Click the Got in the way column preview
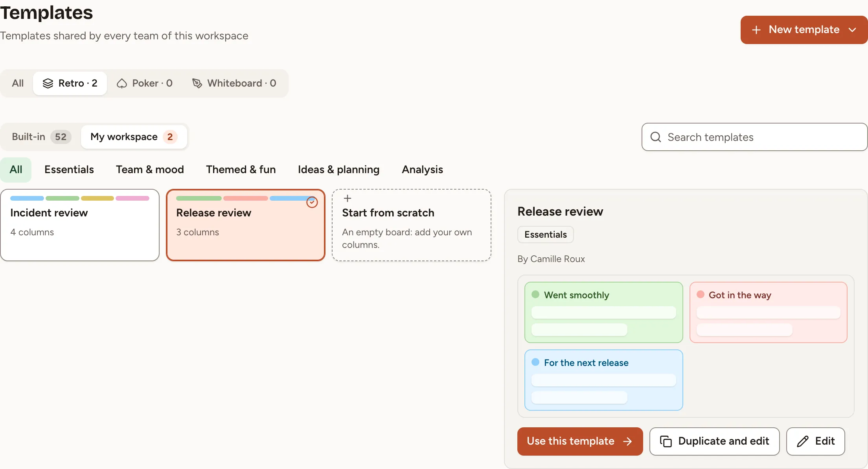Screen dimensions: 868x469 click(x=769, y=312)
